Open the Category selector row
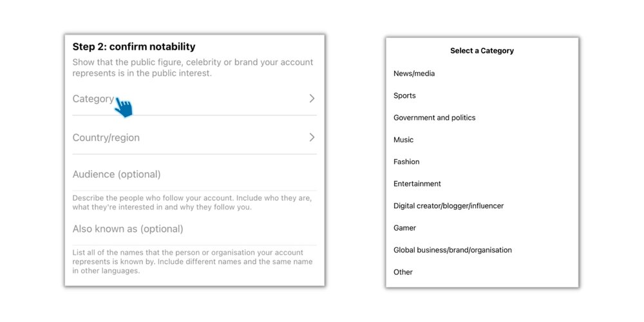The height and width of the screenshot is (322, 644). (193, 99)
